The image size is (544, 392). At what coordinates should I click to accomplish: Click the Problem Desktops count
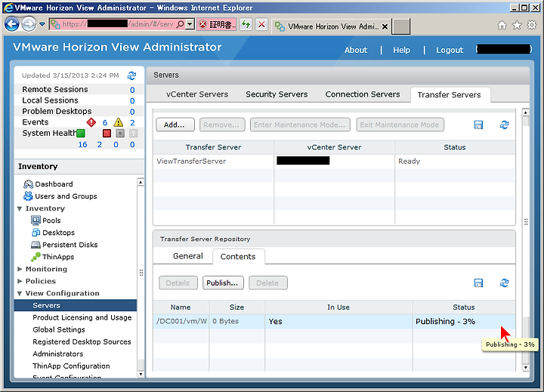132,112
